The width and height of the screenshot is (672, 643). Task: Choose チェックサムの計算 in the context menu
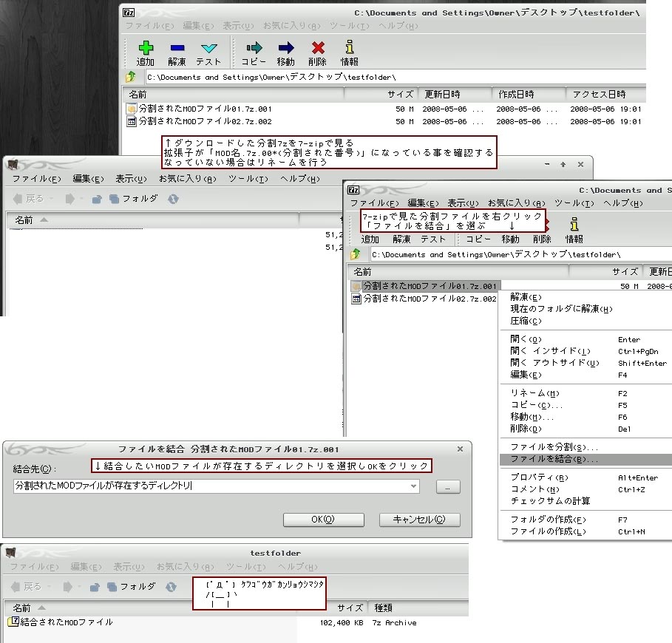[550, 501]
